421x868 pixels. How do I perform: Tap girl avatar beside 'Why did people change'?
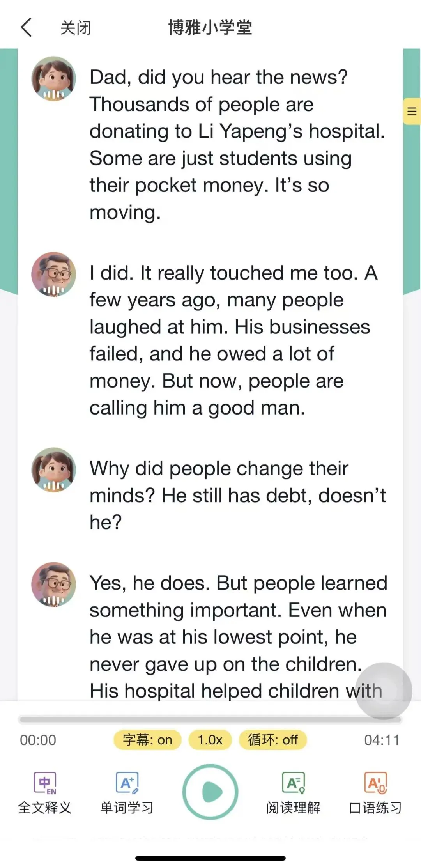click(x=53, y=469)
